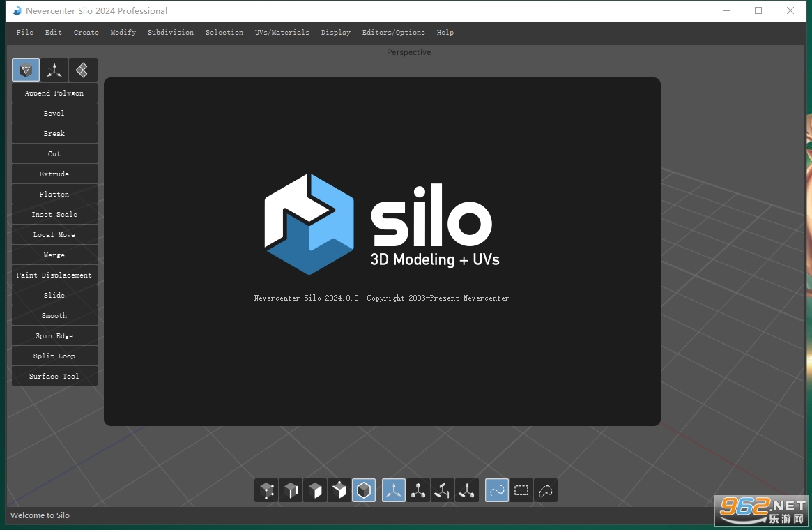Click the Slide tool button

(x=54, y=295)
